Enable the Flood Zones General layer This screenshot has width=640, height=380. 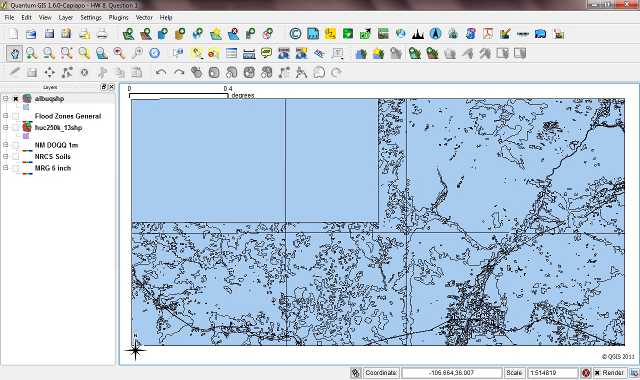coord(16,116)
